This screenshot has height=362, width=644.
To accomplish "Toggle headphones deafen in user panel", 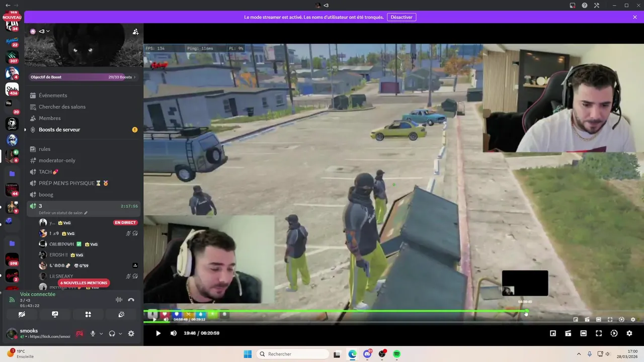I will point(112,333).
